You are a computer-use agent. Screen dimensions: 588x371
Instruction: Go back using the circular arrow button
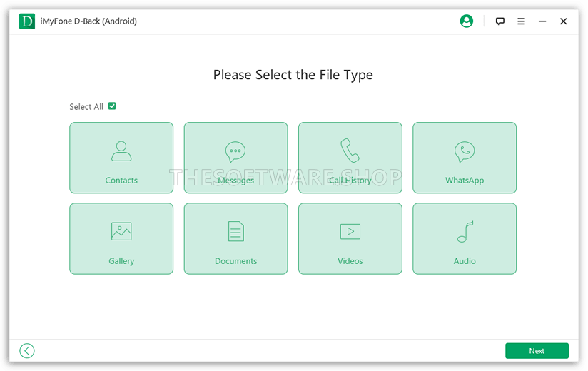(27, 350)
